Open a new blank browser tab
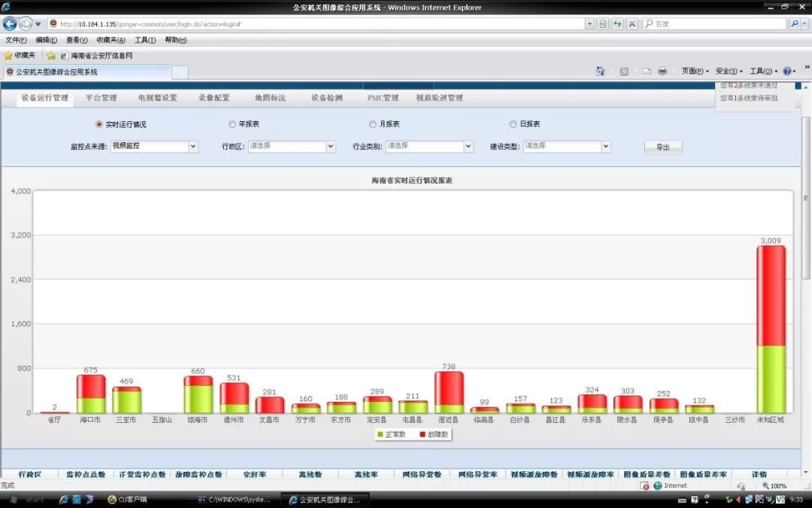The image size is (812, 508). click(180, 72)
